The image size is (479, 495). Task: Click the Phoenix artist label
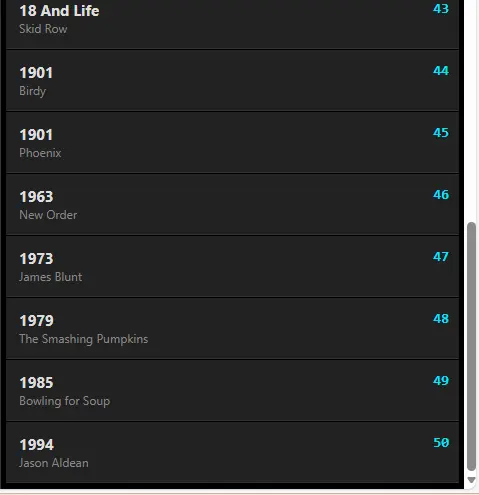tap(40, 153)
